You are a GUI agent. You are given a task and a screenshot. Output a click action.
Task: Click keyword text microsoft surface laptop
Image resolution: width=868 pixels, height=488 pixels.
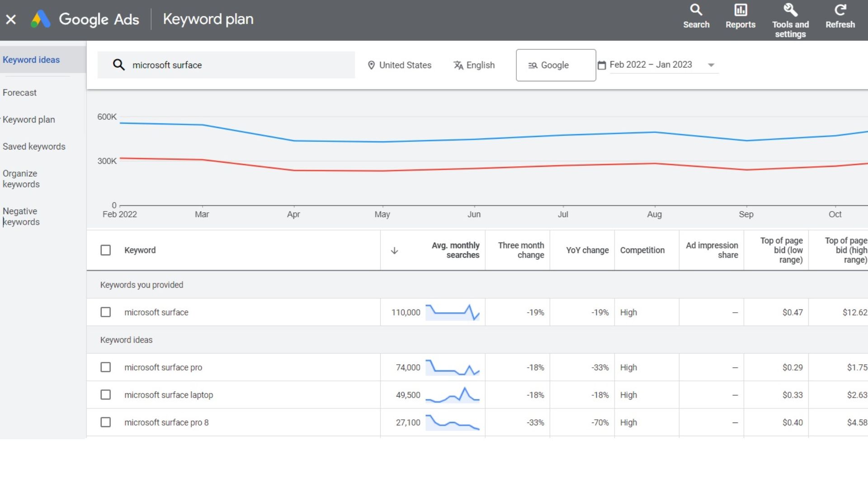(169, 395)
